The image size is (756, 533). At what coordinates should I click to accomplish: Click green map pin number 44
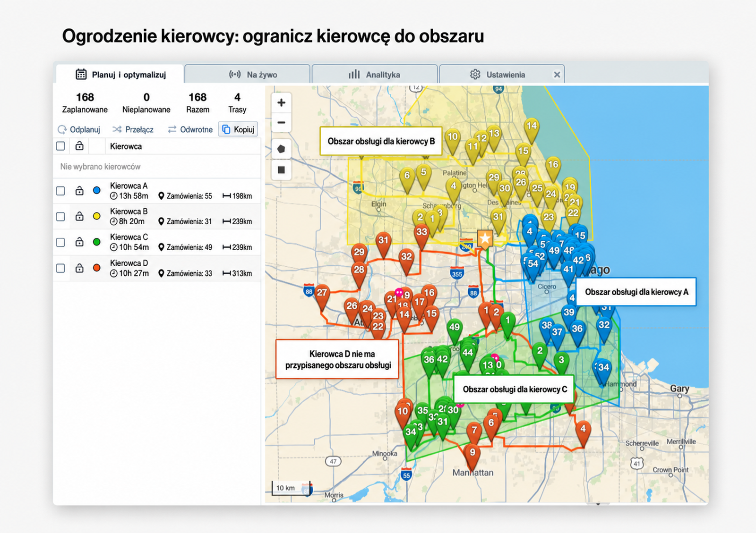tap(468, 356)
